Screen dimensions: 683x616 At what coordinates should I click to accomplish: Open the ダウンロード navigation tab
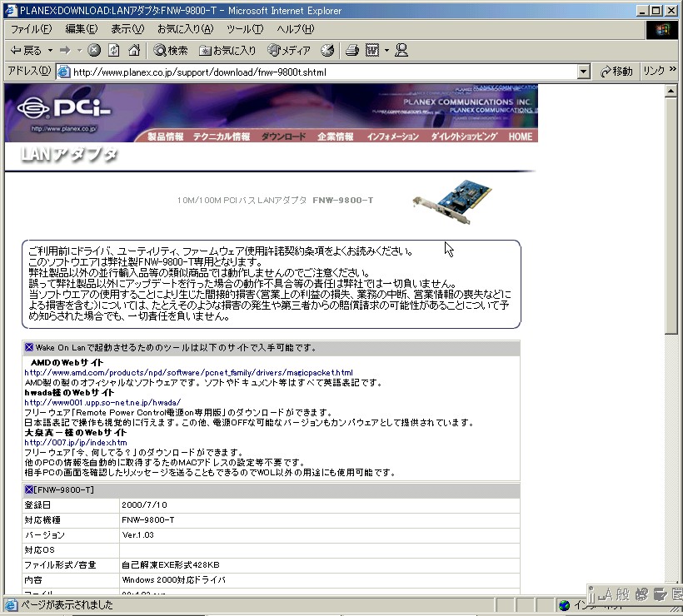point(283,137)
